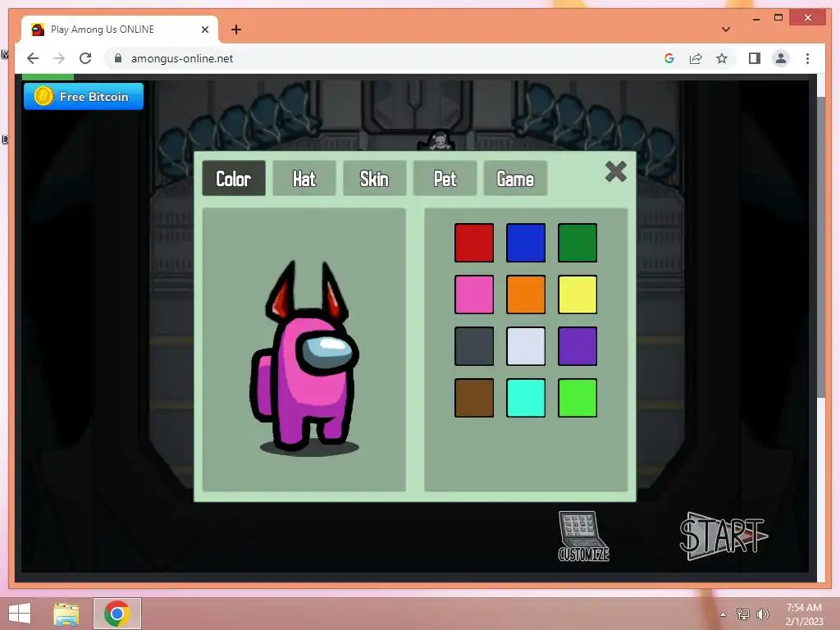840x630 pixels.
Task: Select the red color swatch
Action: pos(474,243)
